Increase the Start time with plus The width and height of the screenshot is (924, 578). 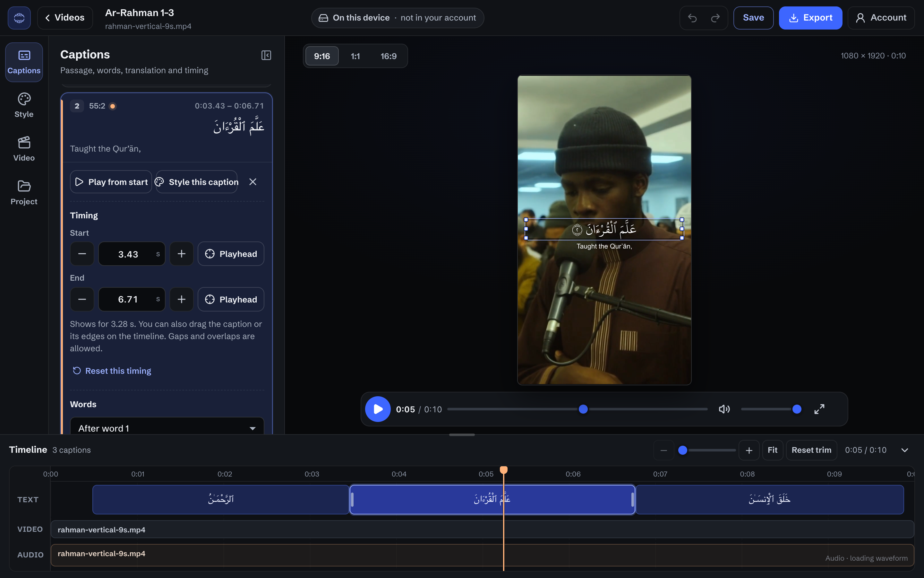click(181, 254)
